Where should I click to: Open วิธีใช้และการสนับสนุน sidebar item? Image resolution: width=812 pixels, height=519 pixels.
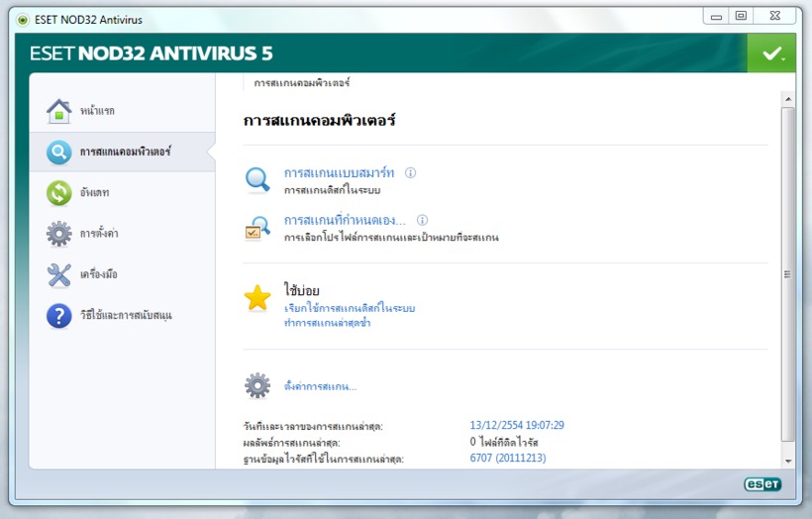[126, 315]
